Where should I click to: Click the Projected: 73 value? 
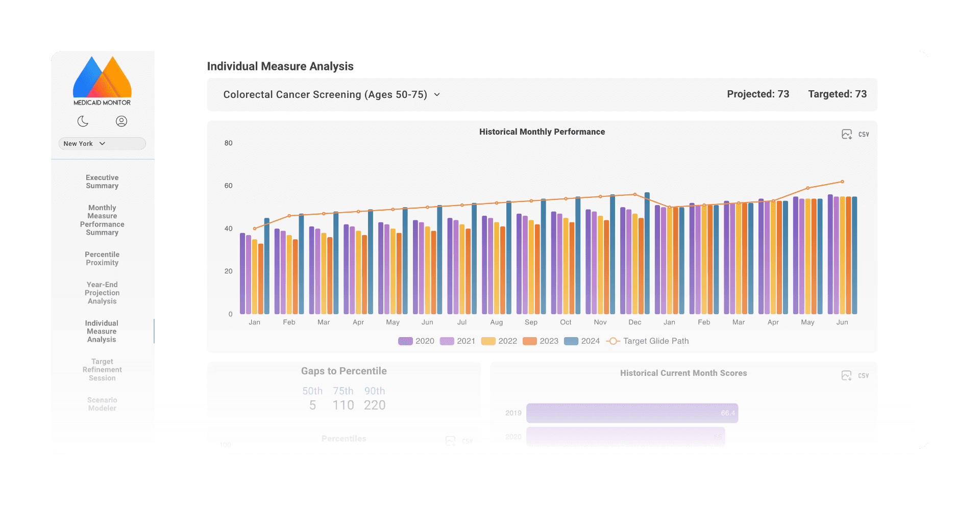pyautogui.click(x=758, y=94)
